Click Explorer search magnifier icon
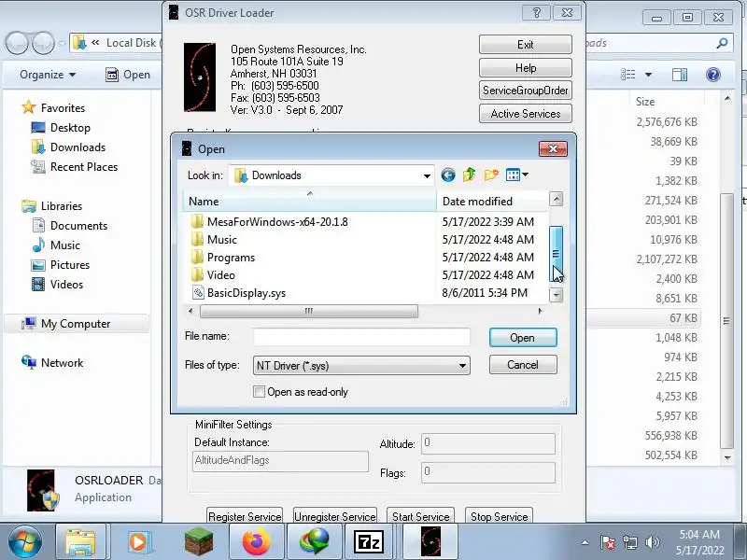 [722, 43]
